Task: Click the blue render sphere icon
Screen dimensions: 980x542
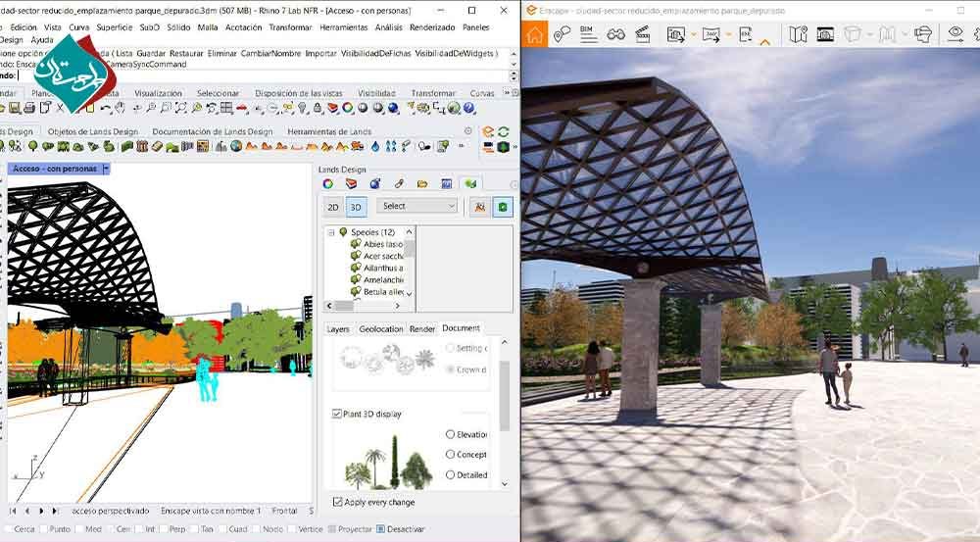Action: tap(393, 108)
